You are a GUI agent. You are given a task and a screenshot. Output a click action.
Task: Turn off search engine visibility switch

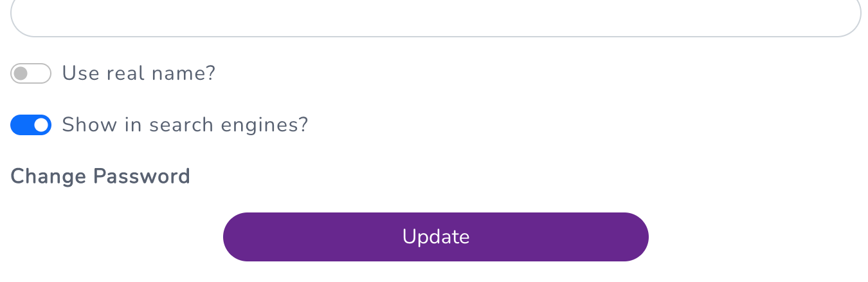point(30,125)
